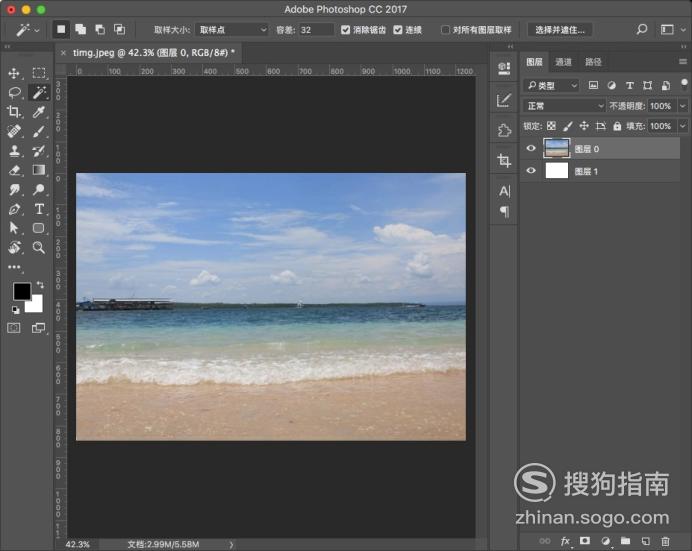Click the white background color swatch
692x551 pixels.
tap(35, 304)
